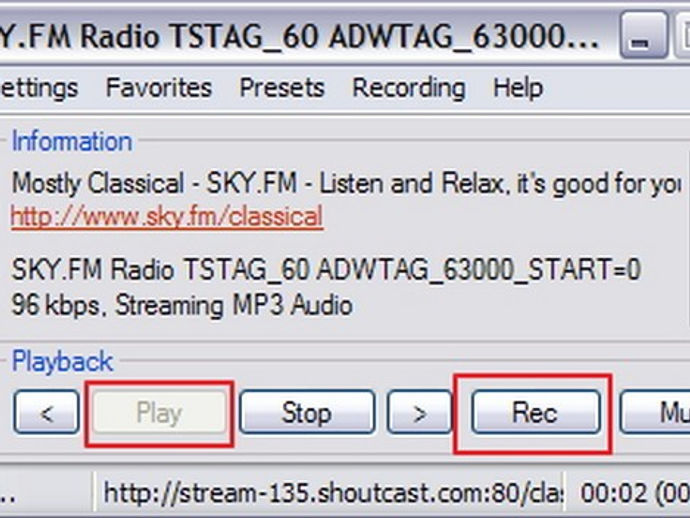Viewport: 690px width, 518px height.
Task: Minimize the radio window
Action: tap(643, 35)
